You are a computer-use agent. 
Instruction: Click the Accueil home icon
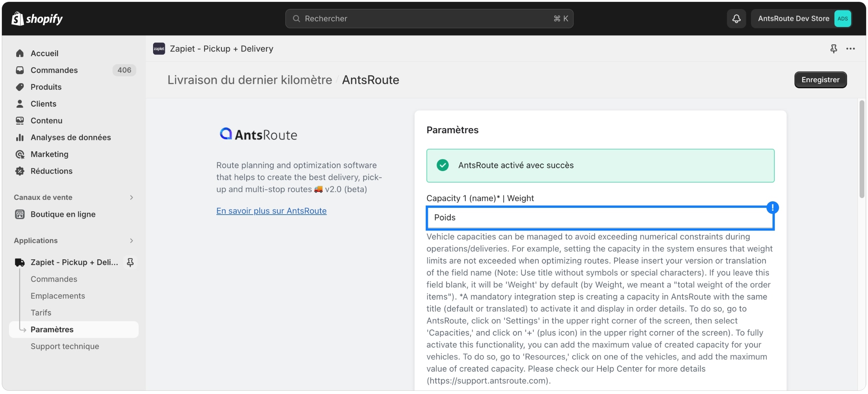[20, 53]
